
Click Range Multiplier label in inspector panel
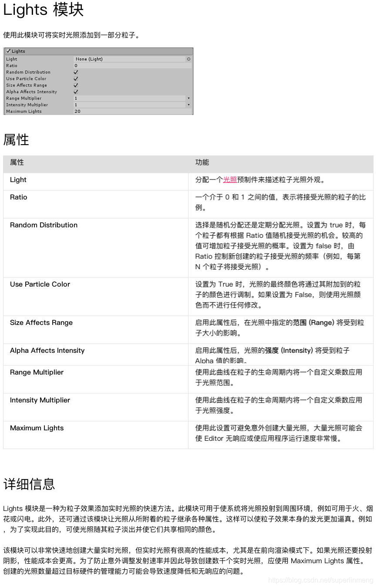click(x=24, y=98)
